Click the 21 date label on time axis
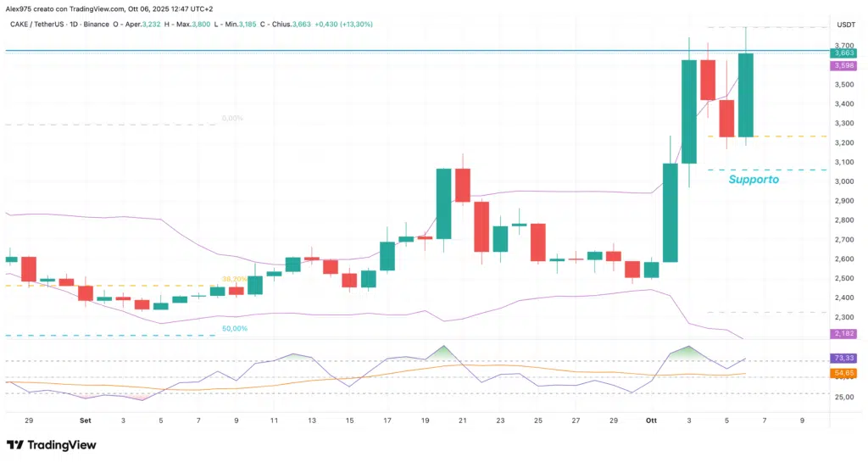This screenshot has width=868, height=462. (462, 420)
